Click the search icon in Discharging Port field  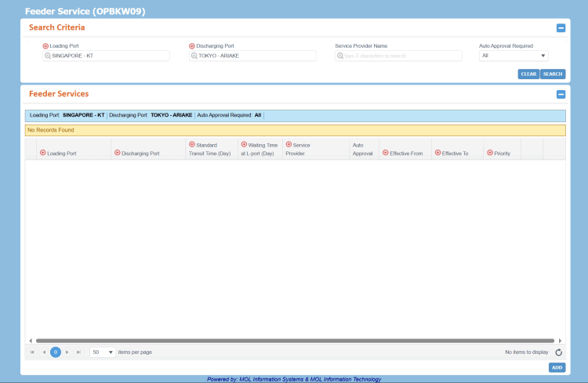click(194, 56)
